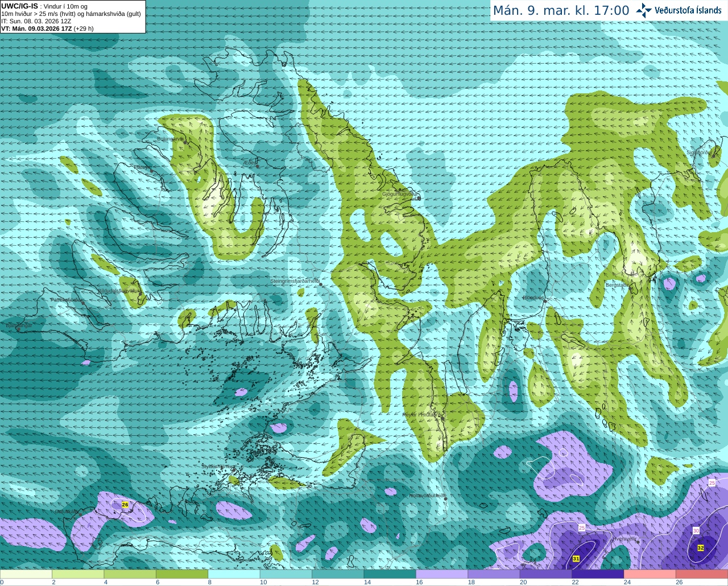Click the Flateyri station label
728x586 pixels.
(x=141, y=167)
